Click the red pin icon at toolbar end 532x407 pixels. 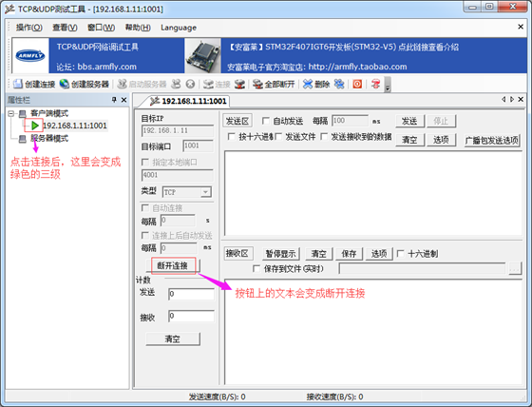tap(375, 84)
